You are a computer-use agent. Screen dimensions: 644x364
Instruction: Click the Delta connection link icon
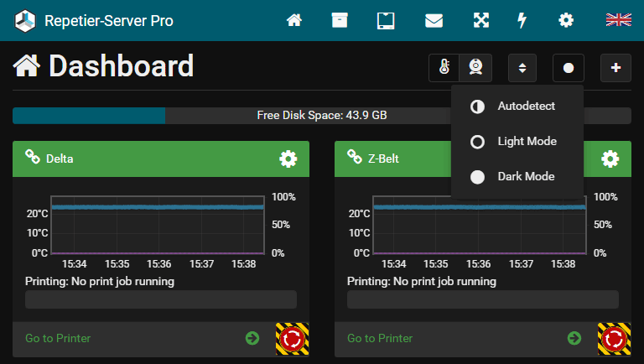[x=33, y=157]
